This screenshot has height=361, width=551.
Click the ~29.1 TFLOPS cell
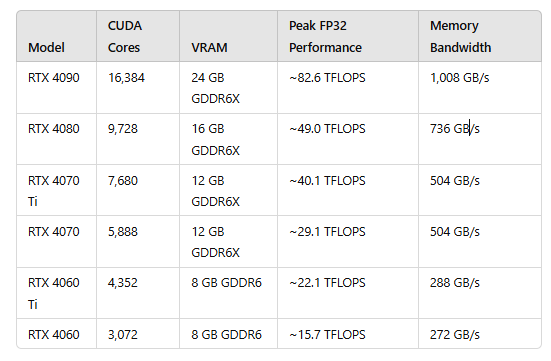pyautogui.click(x=327, y=232)
